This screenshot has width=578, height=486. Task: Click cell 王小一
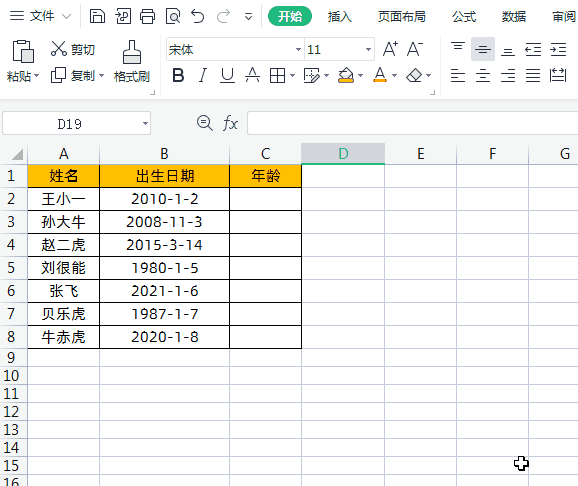click(x=63, y=199)
